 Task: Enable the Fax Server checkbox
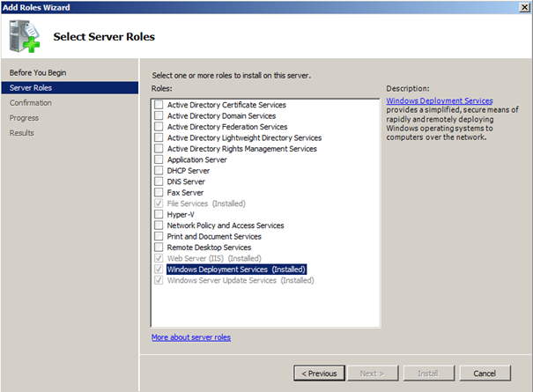coord(159,192)
